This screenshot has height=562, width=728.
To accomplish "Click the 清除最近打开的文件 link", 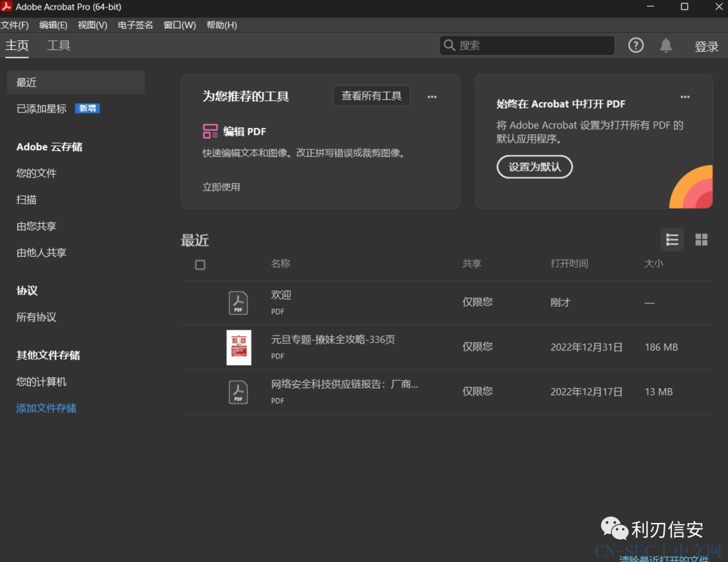I will tap(664, 558).
